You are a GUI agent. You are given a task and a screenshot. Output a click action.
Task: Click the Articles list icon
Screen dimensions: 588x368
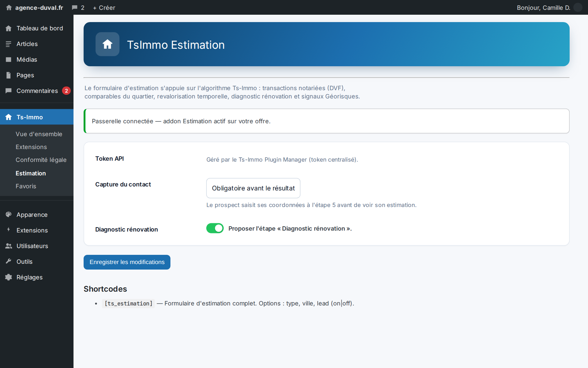9,44
